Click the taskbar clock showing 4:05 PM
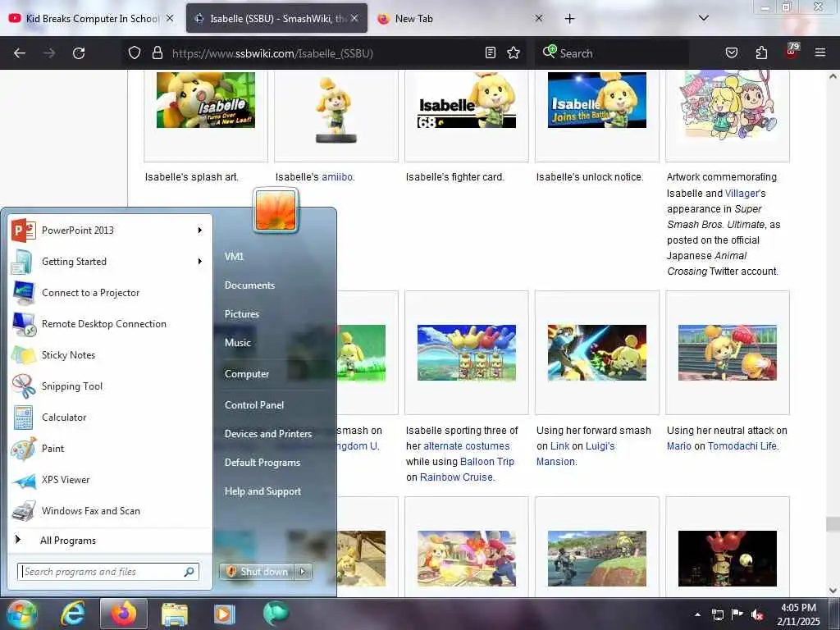This screenshot has height=630, width=840. (x=798, y=614)
